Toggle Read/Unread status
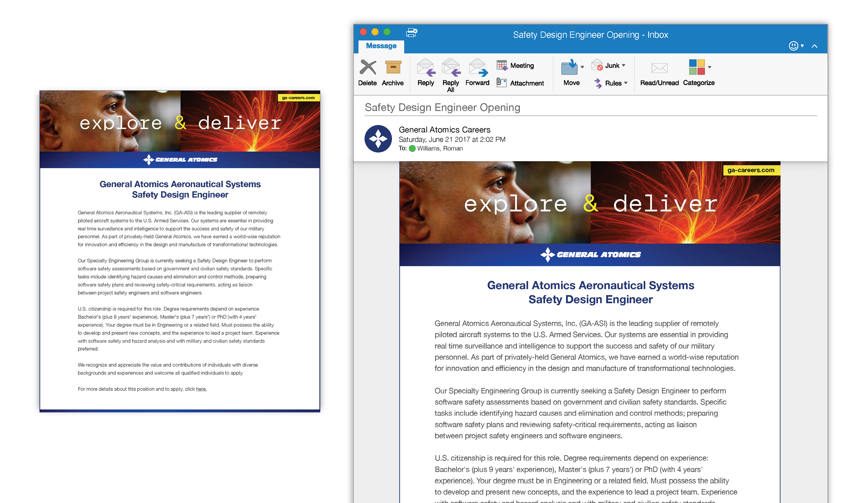Image resolution: width=868 pixels, height=503 pixels. [659, 68]
